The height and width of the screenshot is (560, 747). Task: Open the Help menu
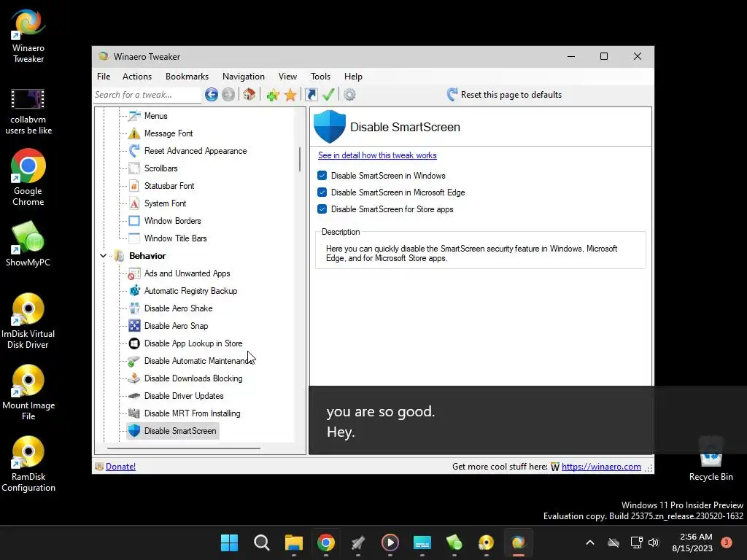point(354,77)
